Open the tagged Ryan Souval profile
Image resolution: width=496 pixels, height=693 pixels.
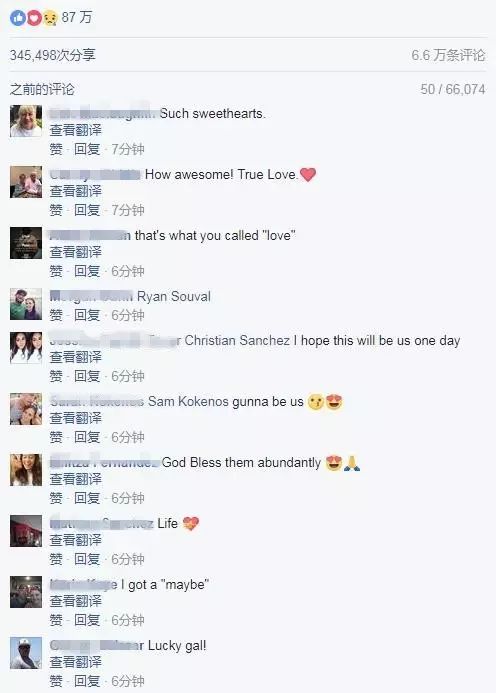(174, 296)
